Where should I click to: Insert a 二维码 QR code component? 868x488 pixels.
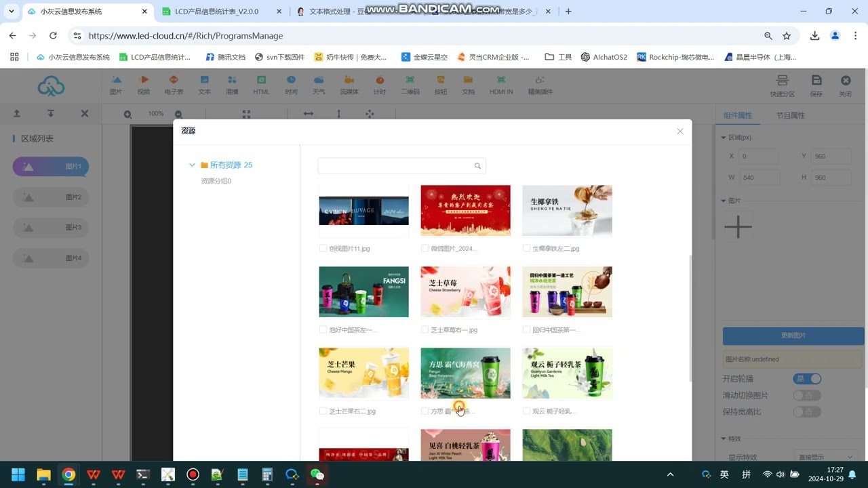[x=410, y=85]
